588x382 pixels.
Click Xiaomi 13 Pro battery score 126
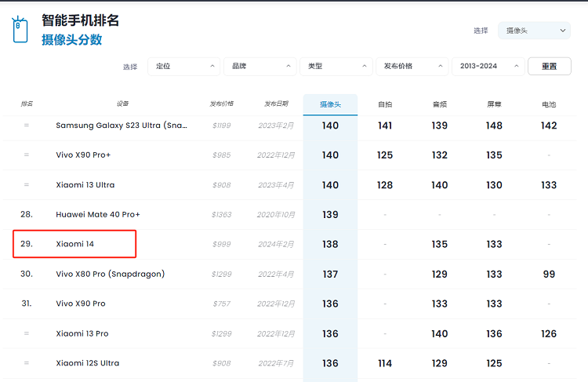pyautogui.click(x=549, y=334)
